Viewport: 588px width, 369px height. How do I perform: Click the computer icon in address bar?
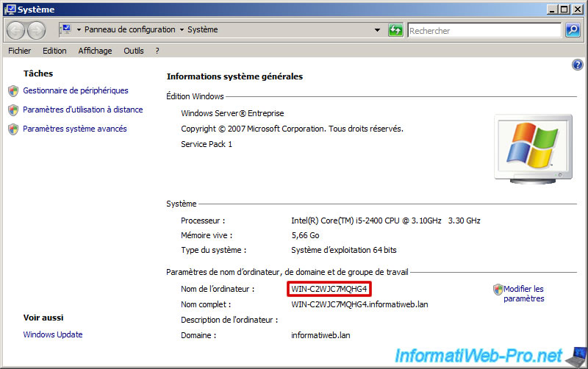point(66,29)
